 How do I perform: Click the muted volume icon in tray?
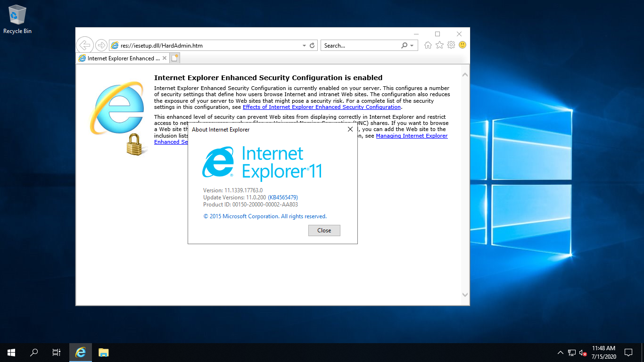[x=583, y=352]
